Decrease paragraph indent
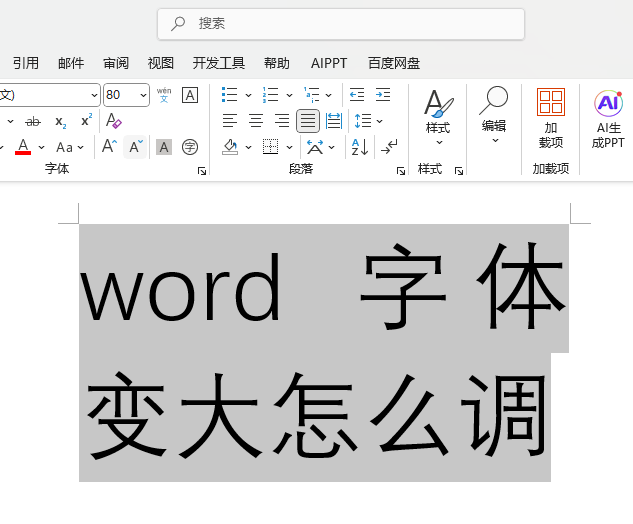The height and width of the screenshot is (524, 633). 357,95
